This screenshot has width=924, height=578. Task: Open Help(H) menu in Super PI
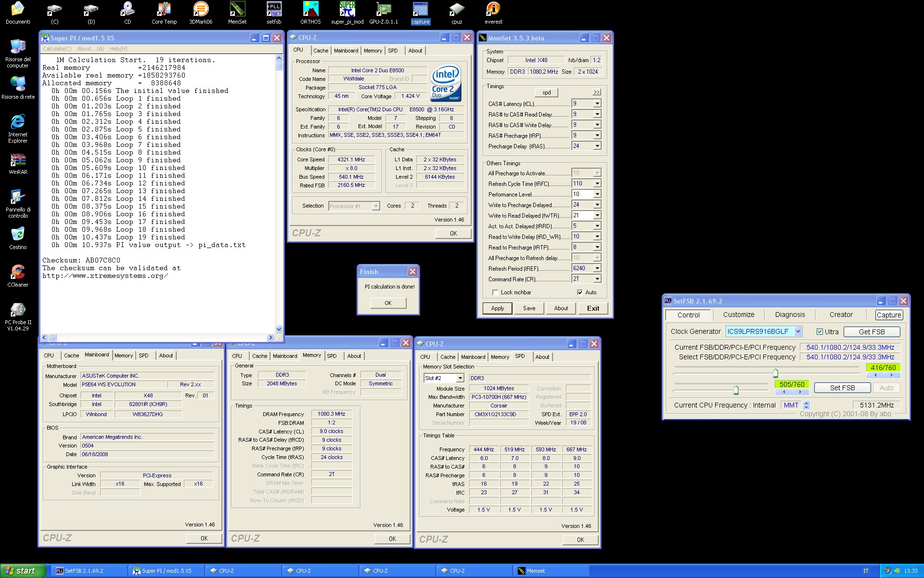coord(118,49)
